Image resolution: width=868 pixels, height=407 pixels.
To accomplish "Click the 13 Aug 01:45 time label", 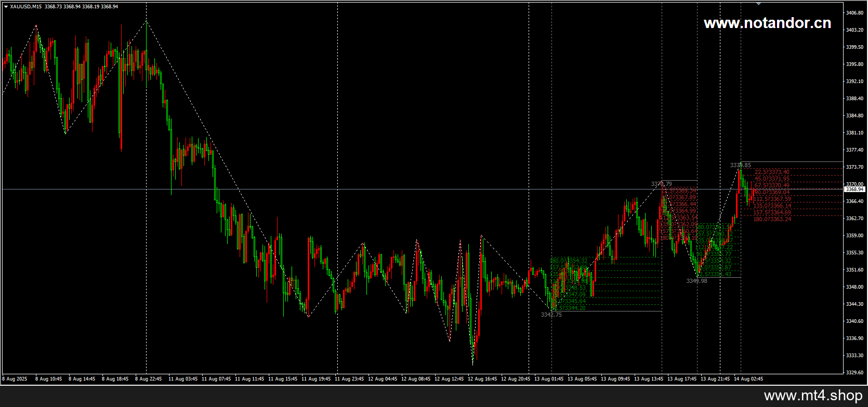I will point(549,379).
